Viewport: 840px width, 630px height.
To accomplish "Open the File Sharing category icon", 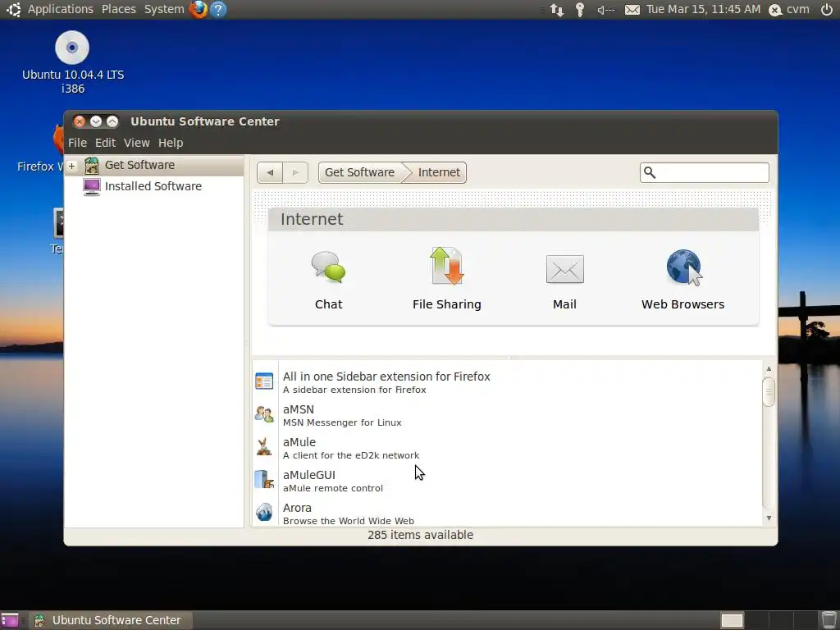I will 447,266.
